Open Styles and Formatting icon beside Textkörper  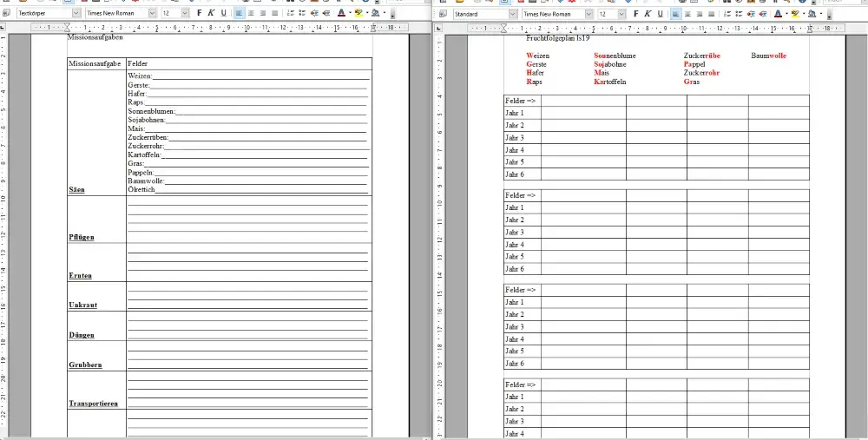coord(6,14)
